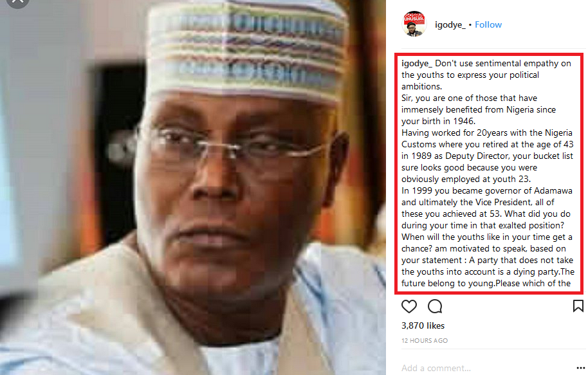
Task: Click caption sentence starting 'Sir, you are one'
Action: click(469, 98)
